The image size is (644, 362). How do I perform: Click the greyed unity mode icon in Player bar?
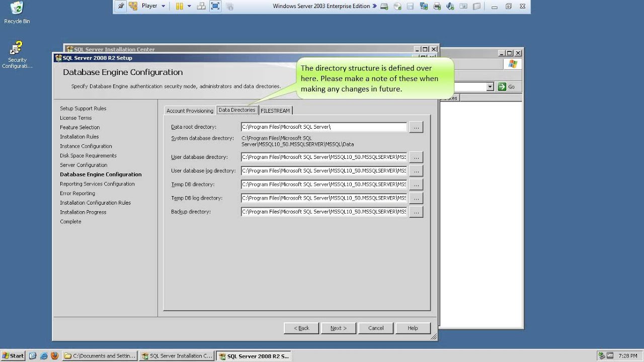pyautogui.click(x=229, y=6)
